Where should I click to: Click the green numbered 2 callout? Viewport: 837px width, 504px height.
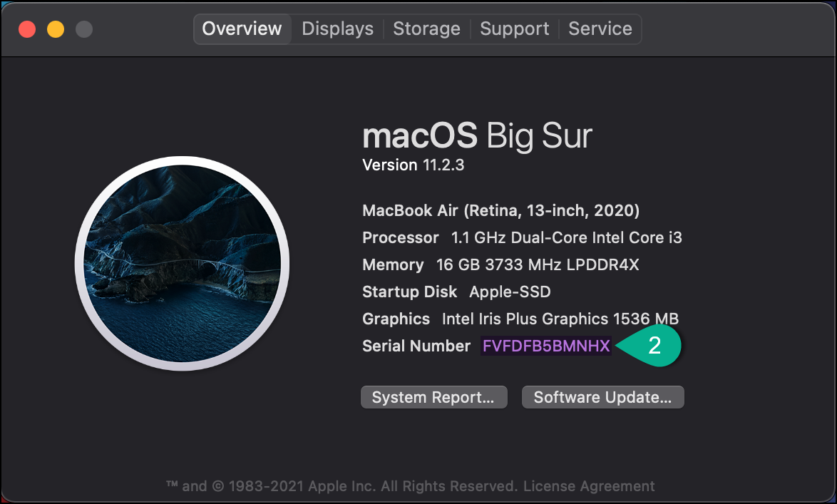(x=652, y=346)
